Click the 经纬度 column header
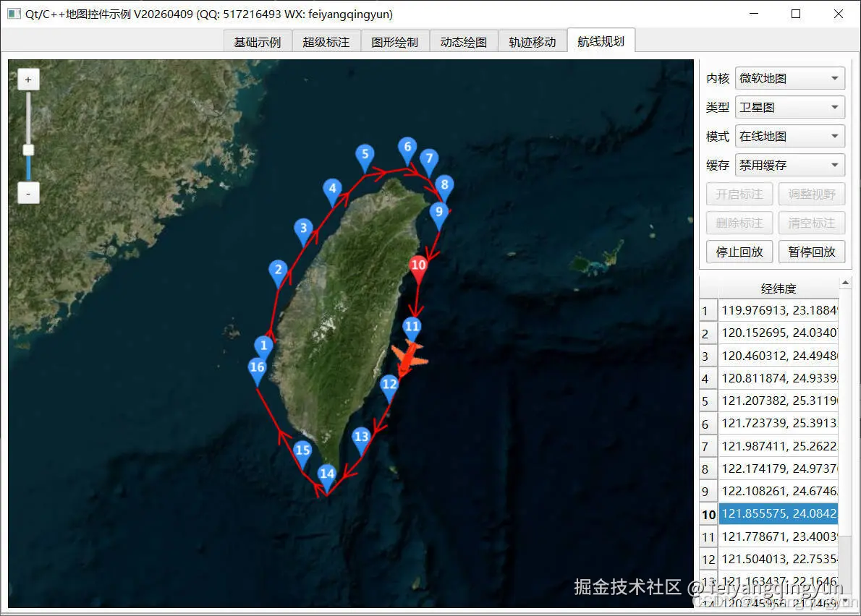861x616 pixels. click(778, 288)
